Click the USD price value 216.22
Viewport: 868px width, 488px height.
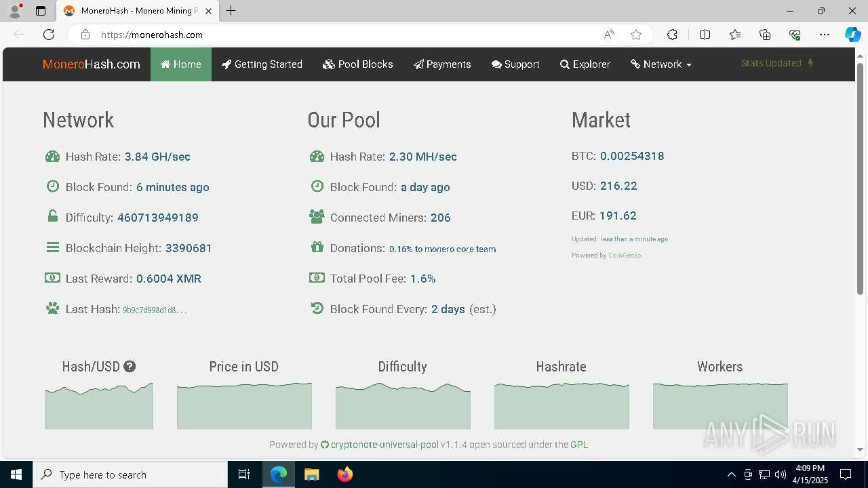click(x=618, y=186)
